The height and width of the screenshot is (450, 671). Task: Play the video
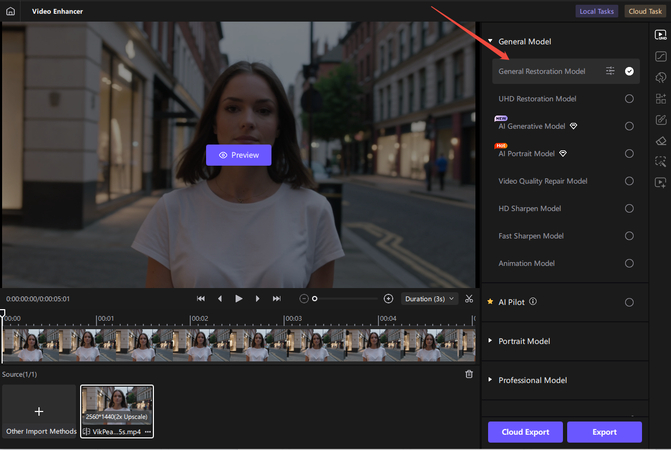coord(239,299)
